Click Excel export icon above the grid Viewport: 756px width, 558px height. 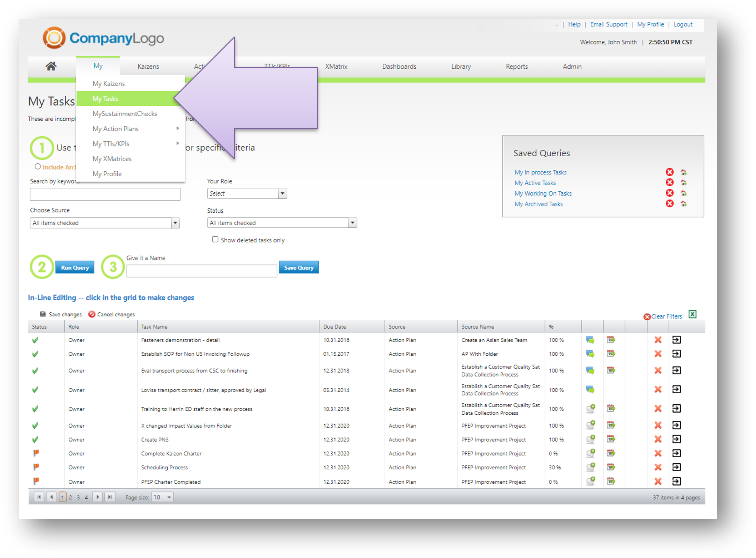tap(692, 314)
